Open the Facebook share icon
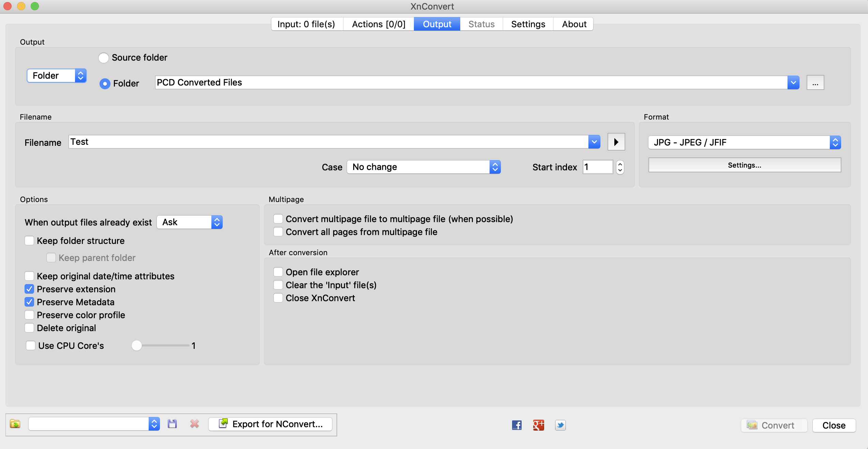The width and height of the screenshot is (868, 449). [x=517, y=425]
